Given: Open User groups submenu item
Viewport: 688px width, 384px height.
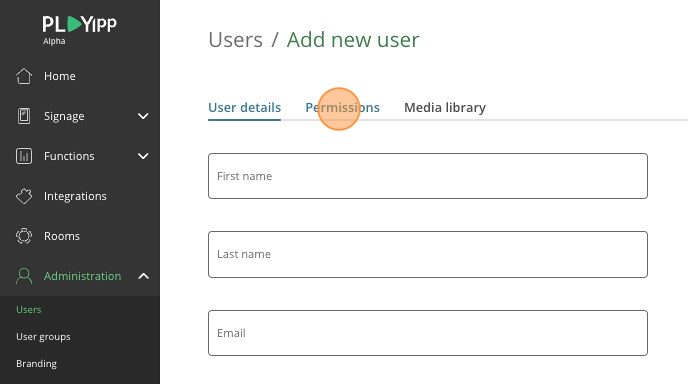Looking at the screenshot, I should pos(43,337).
